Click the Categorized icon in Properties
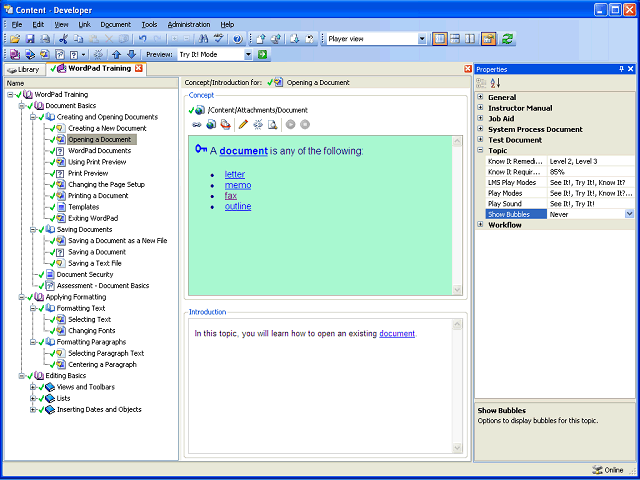Image resolution: width=640 pixels, height=480 pixels. pos(481,83)
